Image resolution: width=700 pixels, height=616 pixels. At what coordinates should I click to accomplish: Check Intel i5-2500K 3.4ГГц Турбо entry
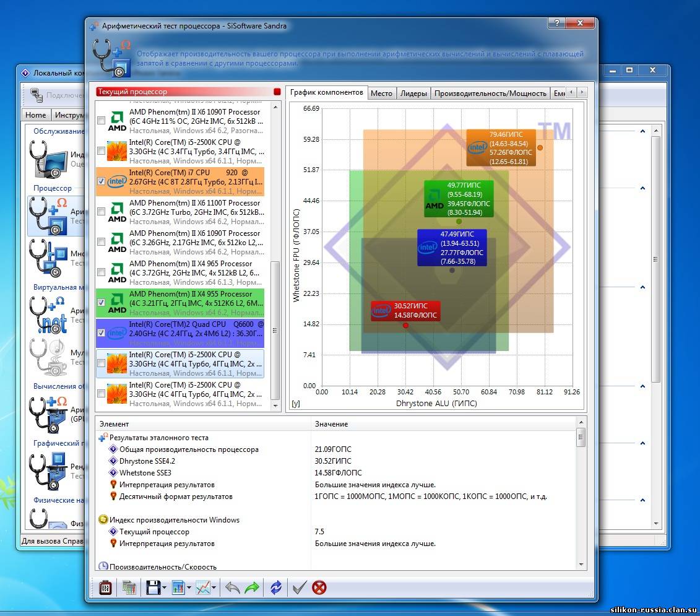click(x=102, y=151)
